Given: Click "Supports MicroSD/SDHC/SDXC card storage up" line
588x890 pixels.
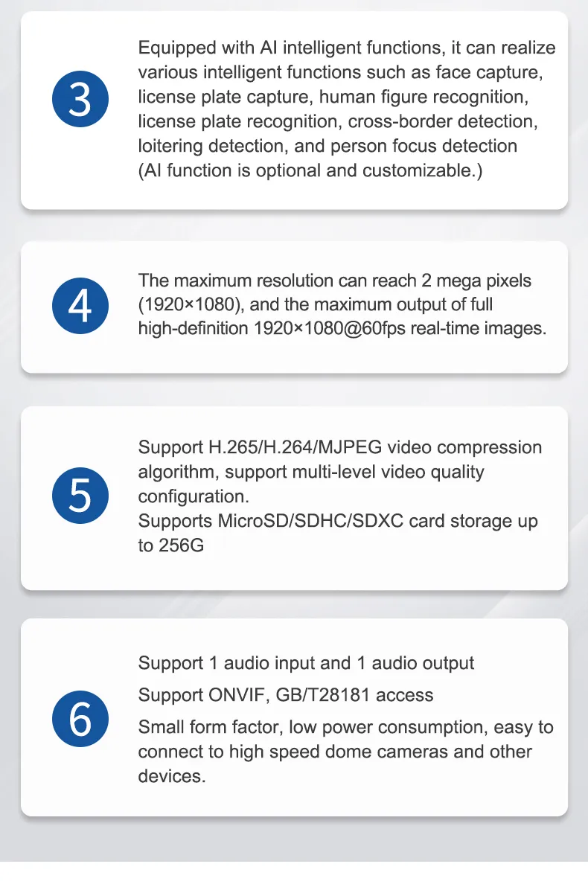Looking at the screenshot, I should click(338, 521).
